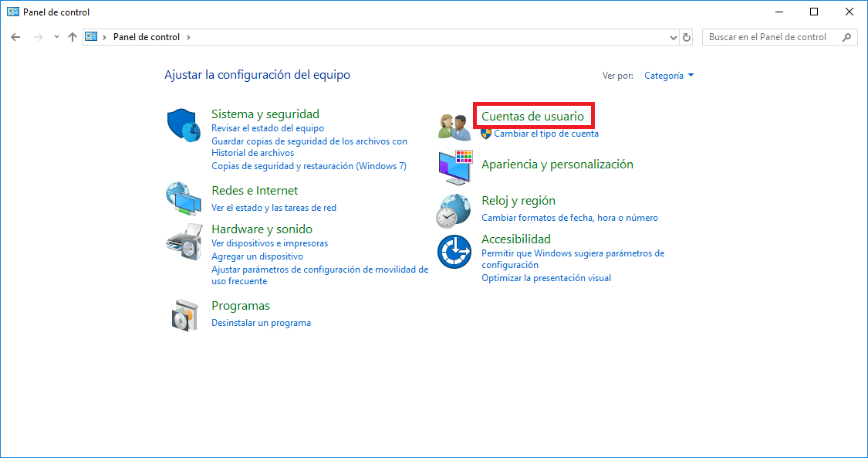The width and height of the screenshot is (868, 458).
Task: Click the Apariencia y personalización monitor icon
Action: [455, 168]
